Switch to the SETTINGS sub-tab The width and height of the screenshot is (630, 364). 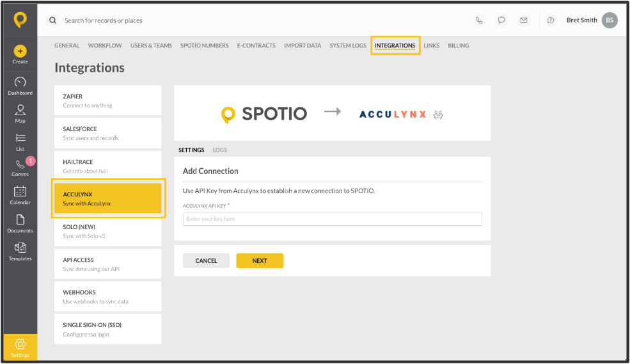click(x=191, y=150)
